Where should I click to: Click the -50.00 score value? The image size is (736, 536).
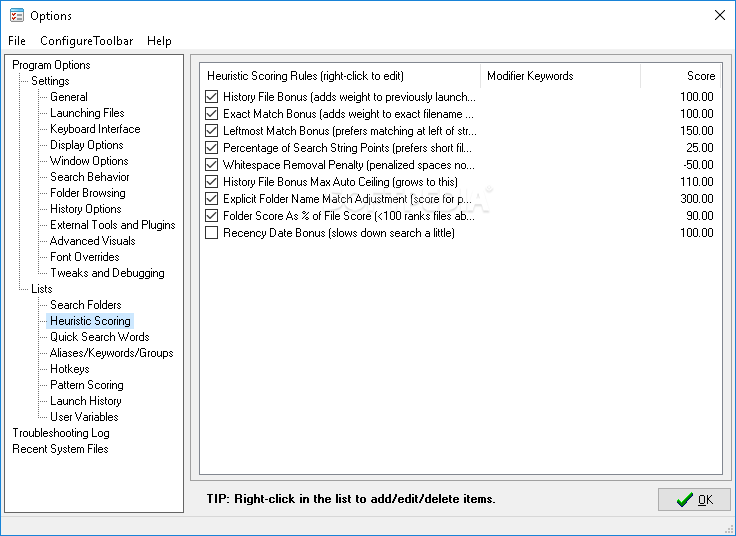click(x=698, y=165)
